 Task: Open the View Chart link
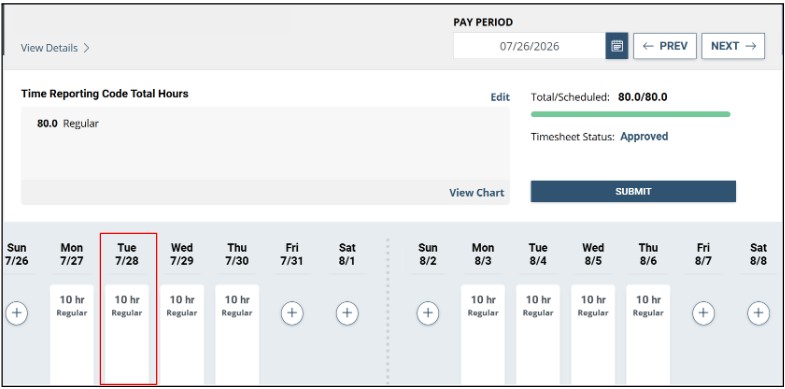point(477,193)
